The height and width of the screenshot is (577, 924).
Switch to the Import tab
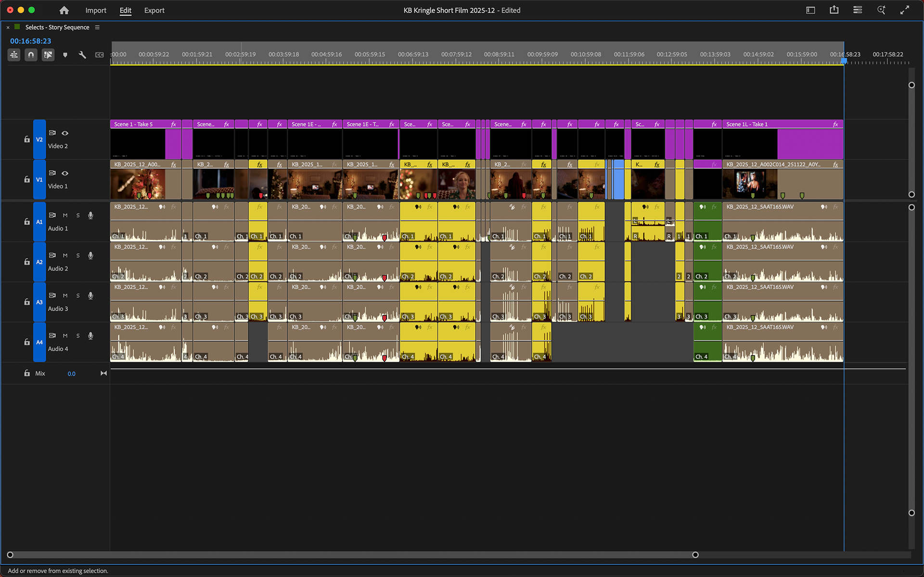click(96, 10)
